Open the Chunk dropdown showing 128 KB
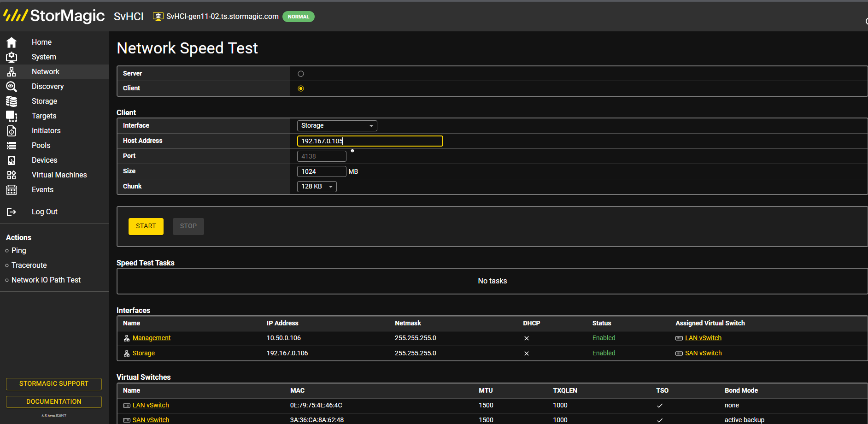The width and height of the screenshot is (868, 424). [x=317, y=187]
